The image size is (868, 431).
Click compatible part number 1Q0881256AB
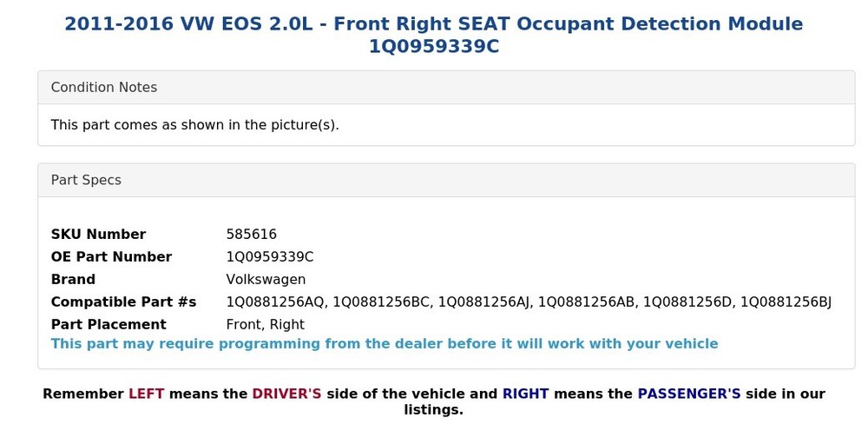click(x=586, y=302)
